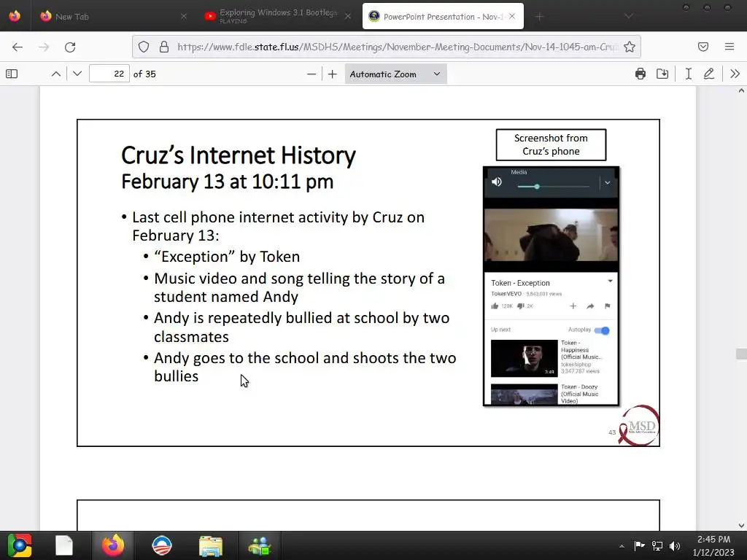The image size is (747, 560).
Task: Click the Firefox View icon
Action: tap(15, 16)
